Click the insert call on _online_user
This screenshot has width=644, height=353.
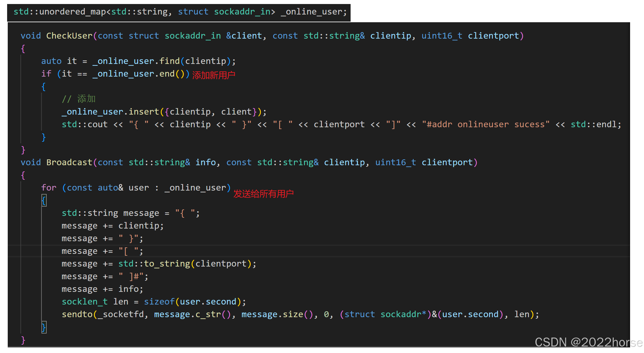tap(144, 112)
